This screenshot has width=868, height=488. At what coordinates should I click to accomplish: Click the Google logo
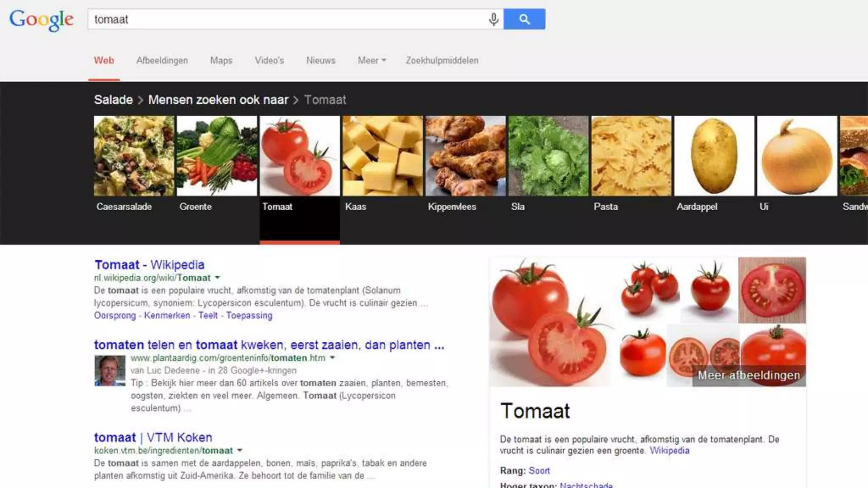click(x=42, y=20)
